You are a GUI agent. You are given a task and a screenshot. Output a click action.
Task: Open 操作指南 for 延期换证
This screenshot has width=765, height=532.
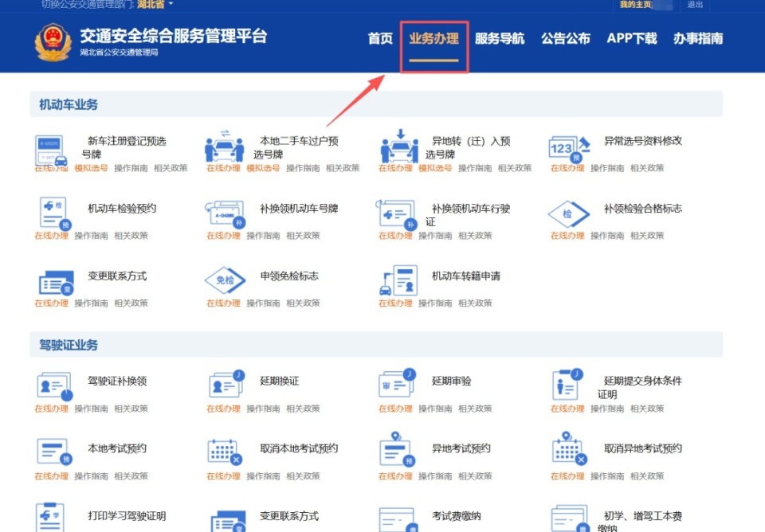click(x=263, y=409)
